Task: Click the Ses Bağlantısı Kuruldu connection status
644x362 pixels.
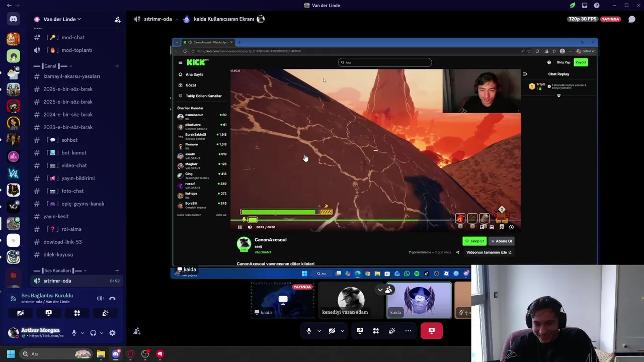Action: pyautogui.click(x=47, y=296)
